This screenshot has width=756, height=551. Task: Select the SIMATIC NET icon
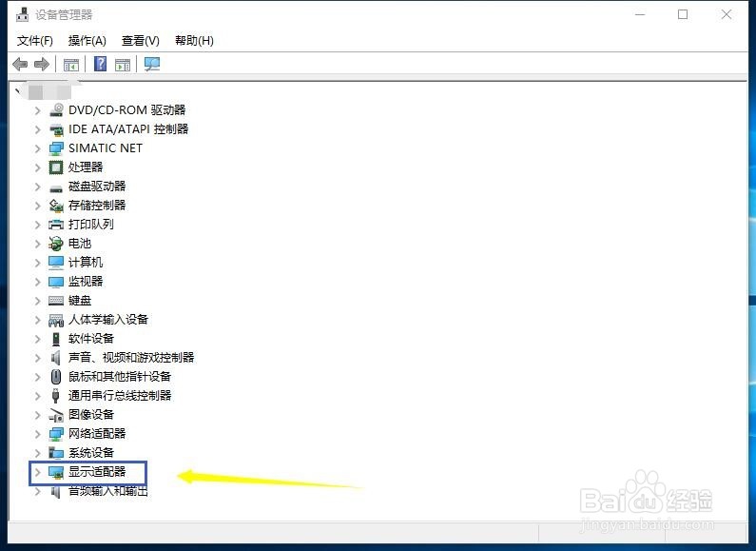[x=56, y=148]
